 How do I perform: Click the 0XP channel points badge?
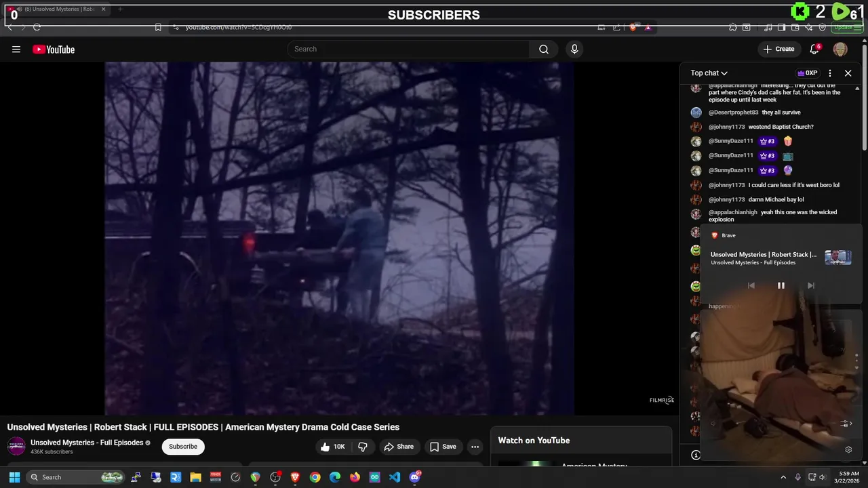click(x=807, y=73)
